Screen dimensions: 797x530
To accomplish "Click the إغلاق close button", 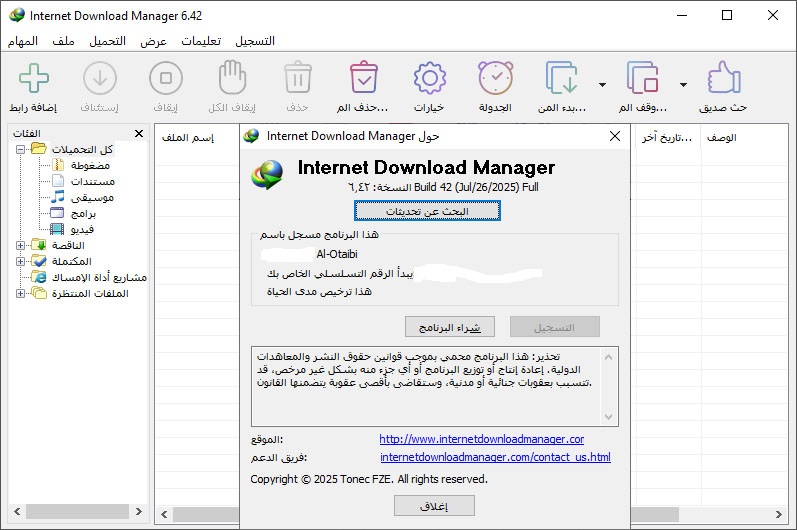I will (x=434, y=506).
